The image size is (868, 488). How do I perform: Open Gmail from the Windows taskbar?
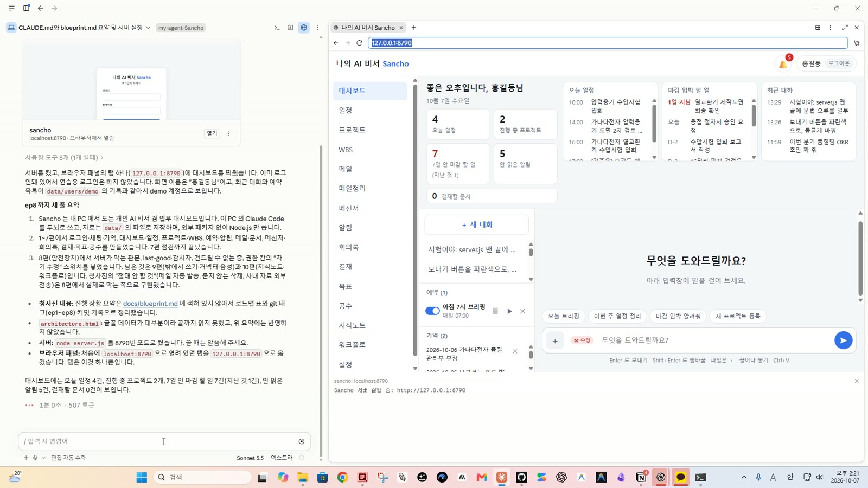point(482,477)
